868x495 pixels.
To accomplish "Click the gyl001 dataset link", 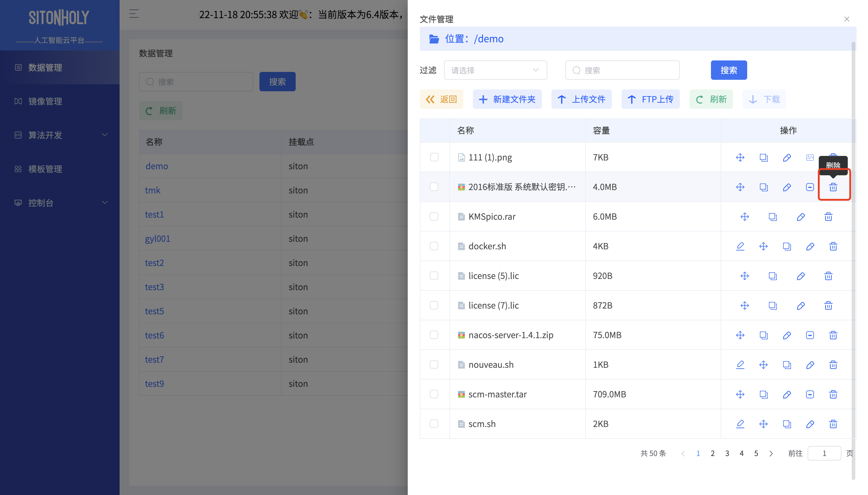I will (157, 238).
